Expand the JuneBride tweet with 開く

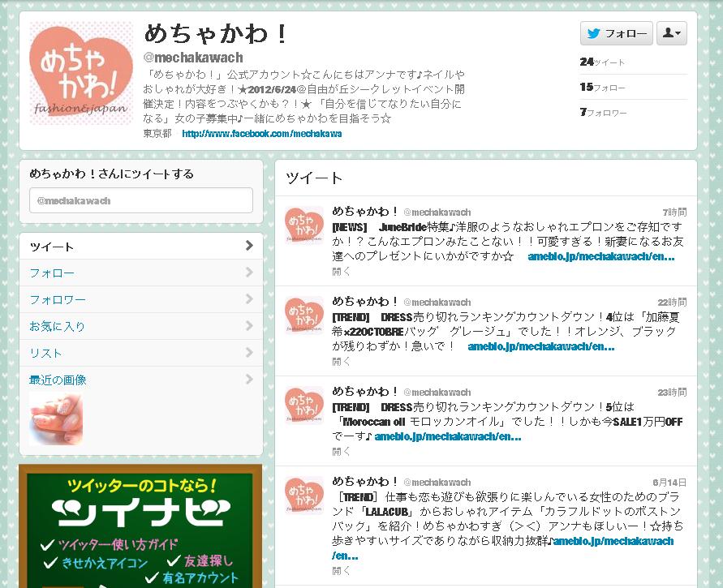click(341, 272)
